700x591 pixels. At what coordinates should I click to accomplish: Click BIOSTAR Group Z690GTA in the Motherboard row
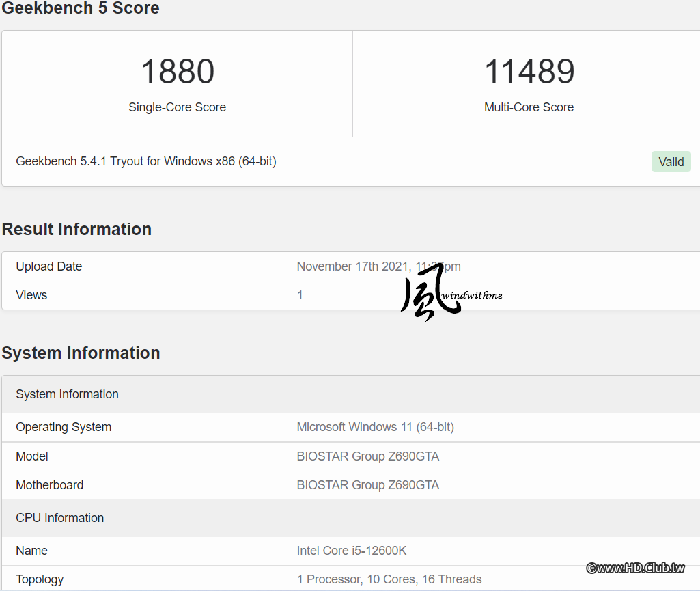[x=368, y=485]
